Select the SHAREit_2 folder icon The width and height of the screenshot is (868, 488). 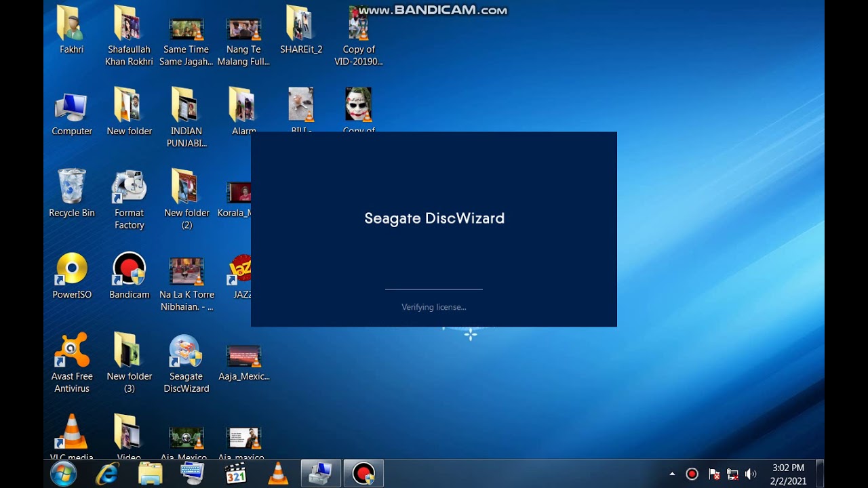[x=301, y=30]
